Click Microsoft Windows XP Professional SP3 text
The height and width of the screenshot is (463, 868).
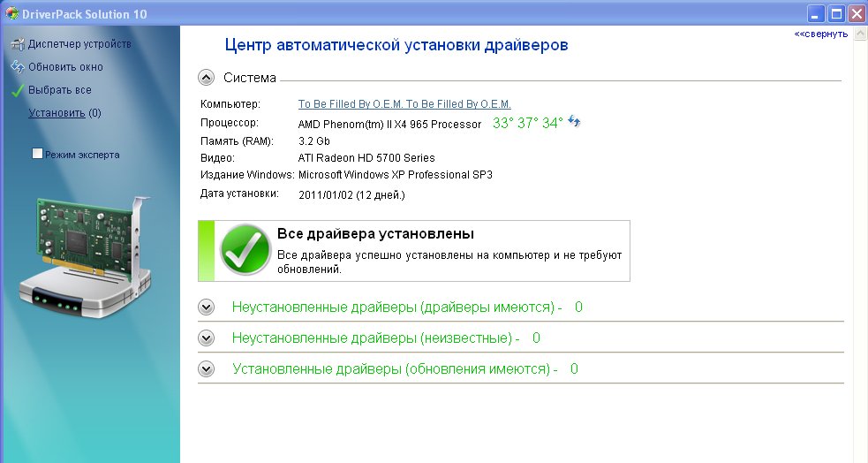tap(396, 175)
